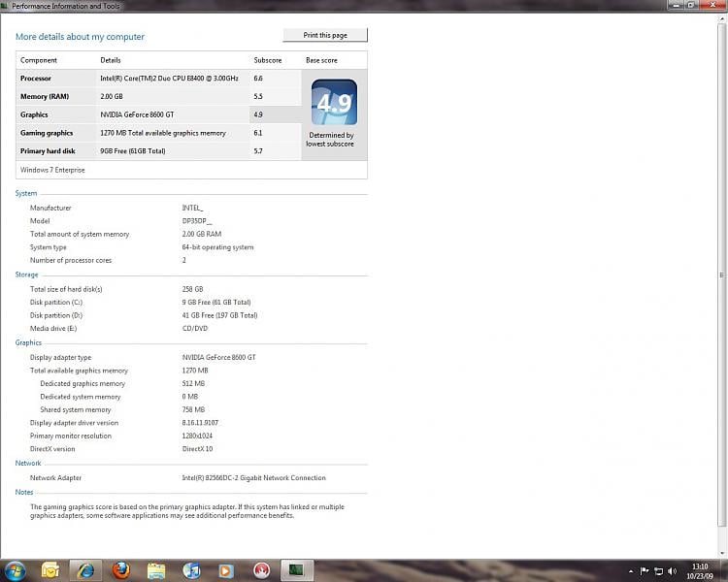Click the Notes section heading
This screenshot has width=728, height=582.
click(24, 492)
